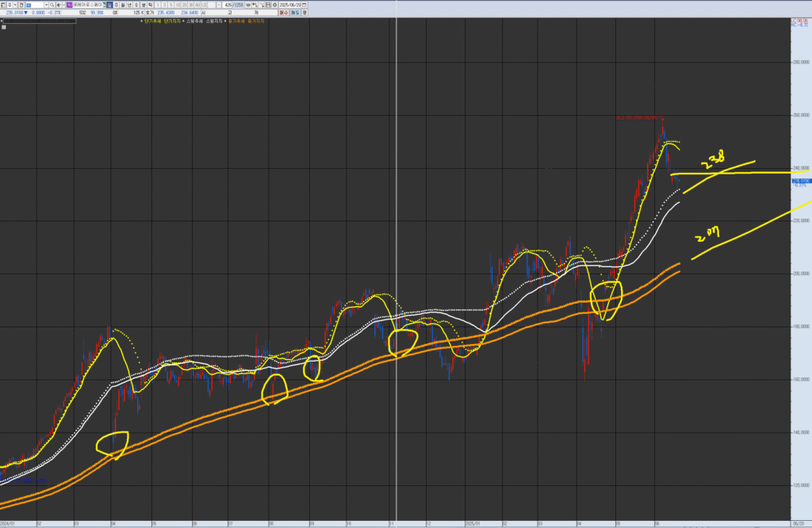Choose the 10 interval preset
The height and width of the screenshot is (528, 812).
[x=178, y=5]
